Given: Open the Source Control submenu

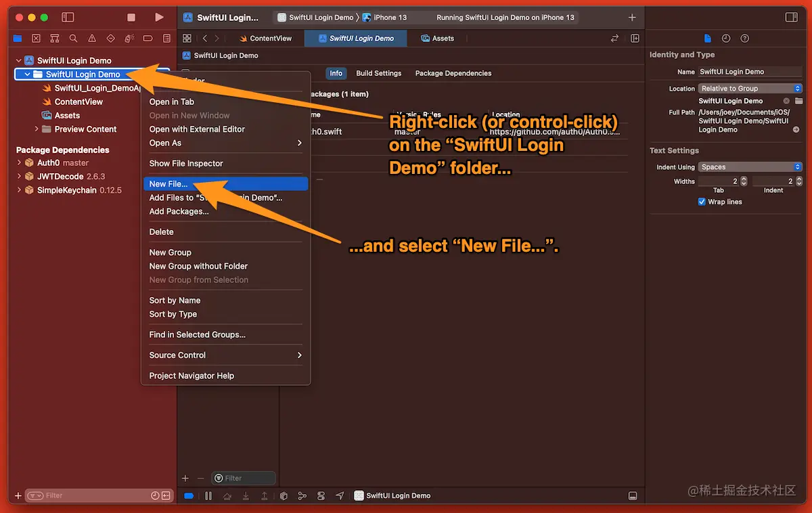Looking at the screenshot, I should 225,355.
